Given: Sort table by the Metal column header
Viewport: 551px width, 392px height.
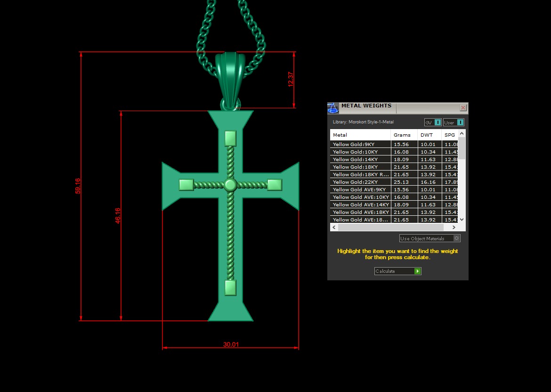Looking at the screenshot, I should [360, 135].
